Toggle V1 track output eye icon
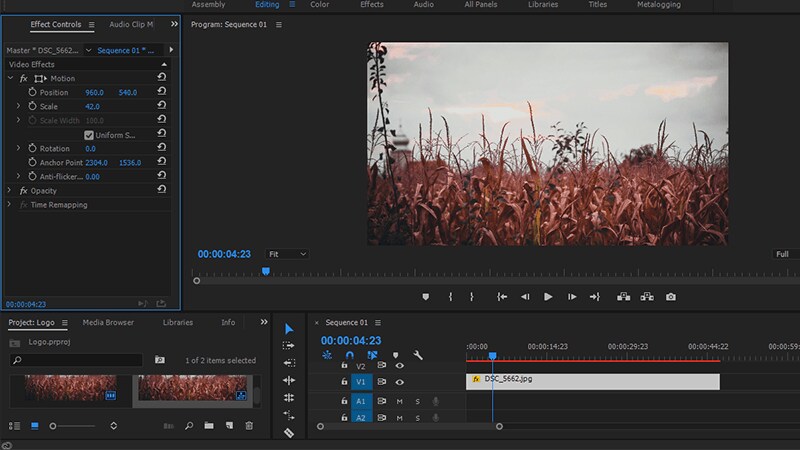The height and width of the screenshot is (450, 800). tap(399, 382)
